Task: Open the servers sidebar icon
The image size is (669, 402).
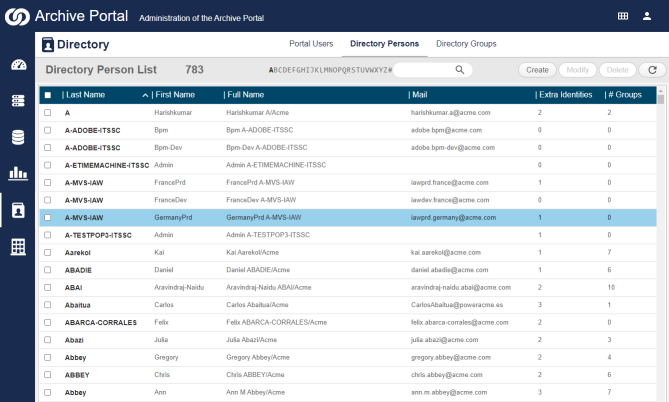Action: pos(18,101)
